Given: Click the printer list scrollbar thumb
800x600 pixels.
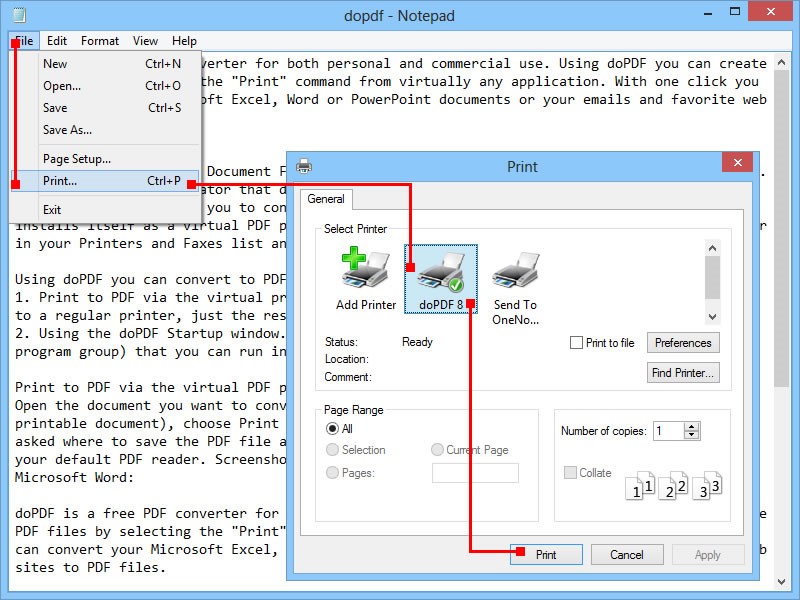Looking at the screenshot, I should pyautogui.click(x=712, y=278).
